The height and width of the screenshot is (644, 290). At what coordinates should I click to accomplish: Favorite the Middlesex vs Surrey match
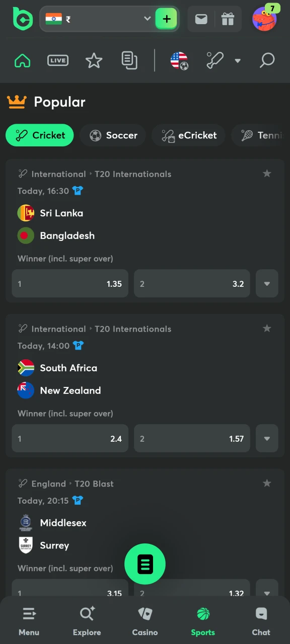[x=267, y=484]
